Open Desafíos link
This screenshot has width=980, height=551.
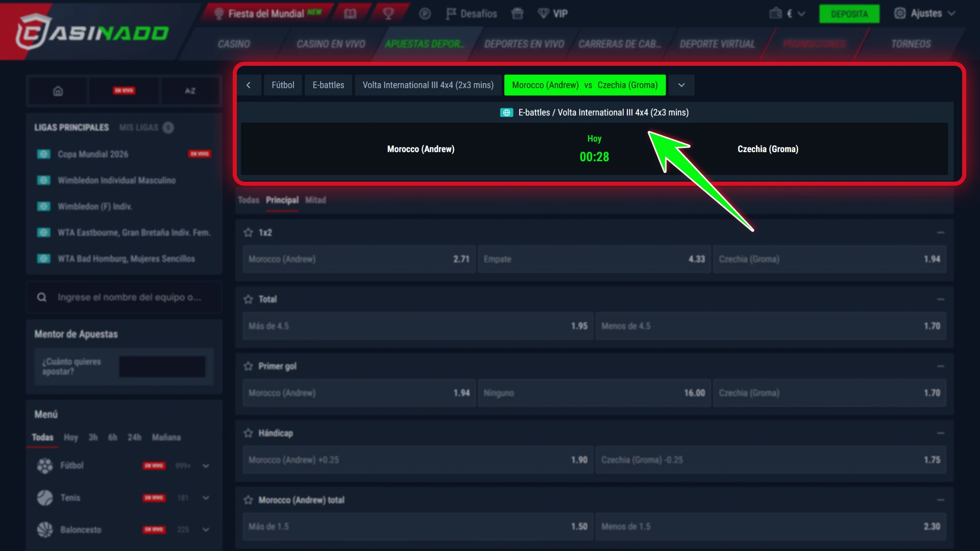point(471,14)
